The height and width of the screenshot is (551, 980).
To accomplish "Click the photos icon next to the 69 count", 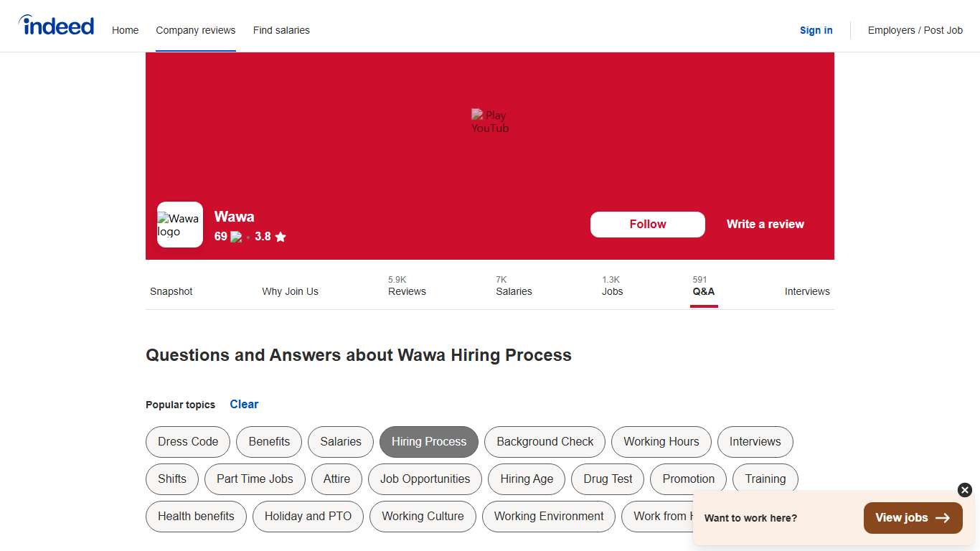I will (236, 236).
